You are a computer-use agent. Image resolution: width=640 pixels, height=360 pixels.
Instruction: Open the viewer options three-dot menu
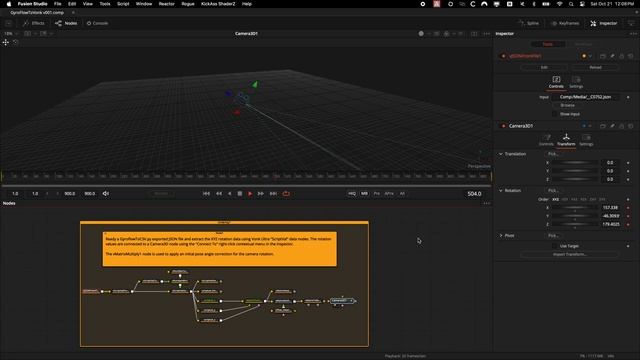[x=486, y=33]
